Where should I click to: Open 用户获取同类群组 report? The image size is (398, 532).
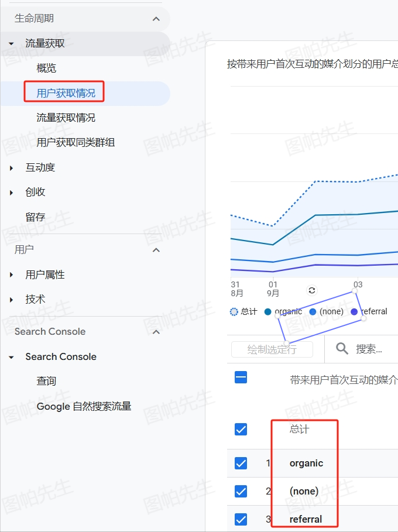pos(76,142)
